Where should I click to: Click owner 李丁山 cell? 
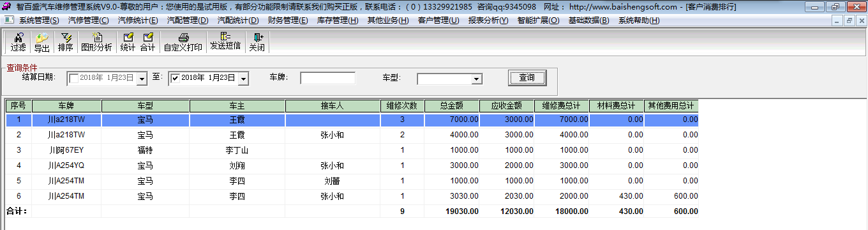click(237, 150)
